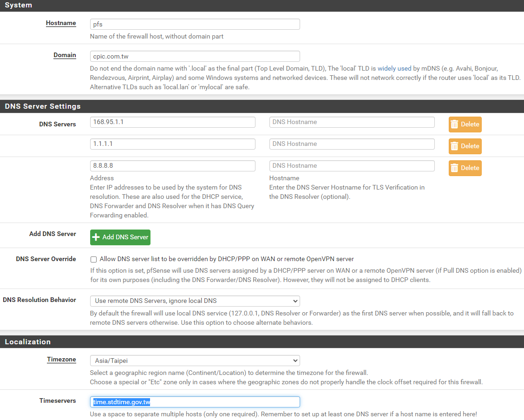The height and width of the screenshot is (420, 524).
Task: Click the underlined Domain label
Action: click(x=65, y=55)
